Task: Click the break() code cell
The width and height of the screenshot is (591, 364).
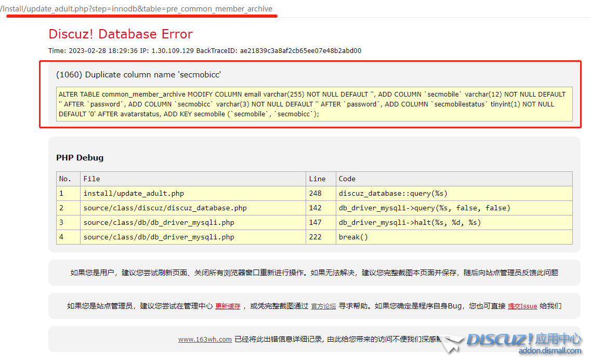Action: pos(353,237)
